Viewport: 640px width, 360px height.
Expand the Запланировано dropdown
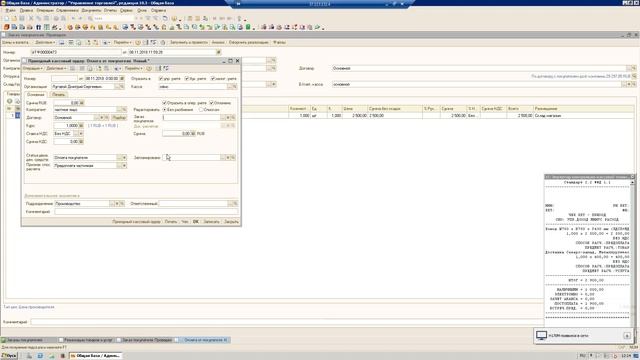click(x=228, y=158)
